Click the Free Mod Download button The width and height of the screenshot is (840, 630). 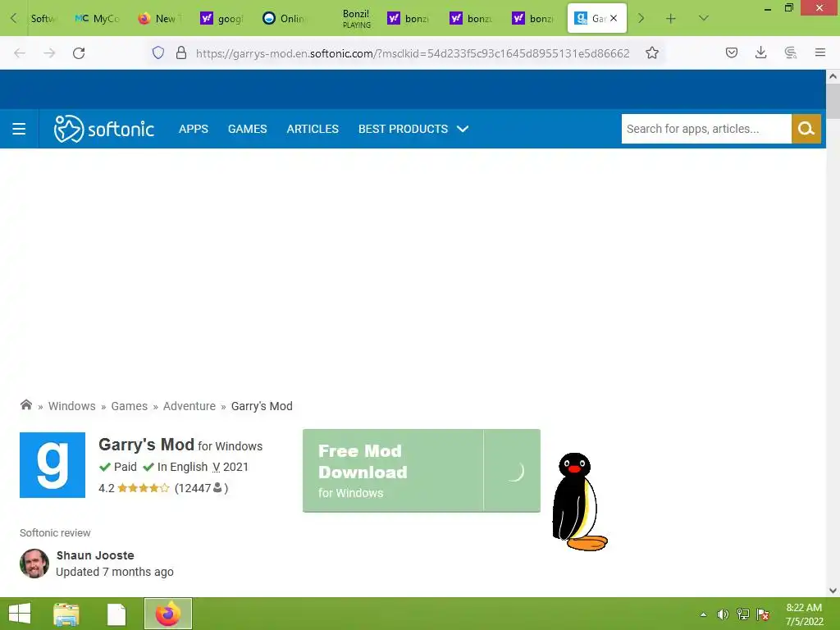tap(421, 470)
